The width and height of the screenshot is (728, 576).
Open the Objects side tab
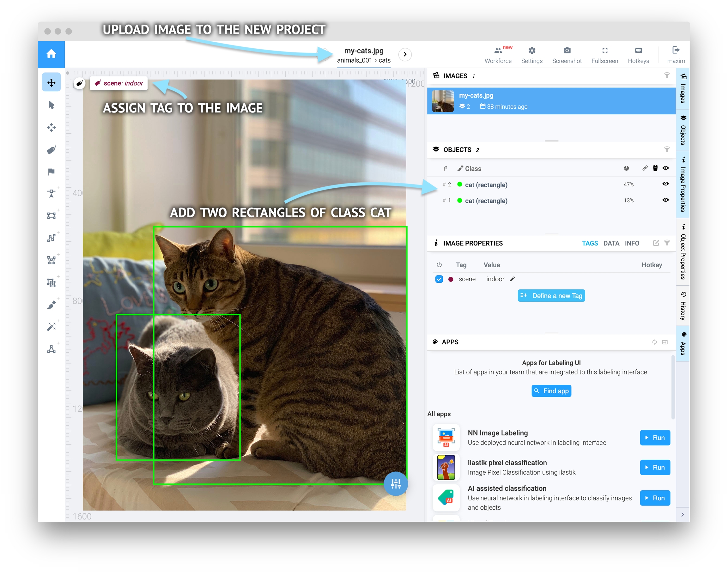click(x=683, y=130)
